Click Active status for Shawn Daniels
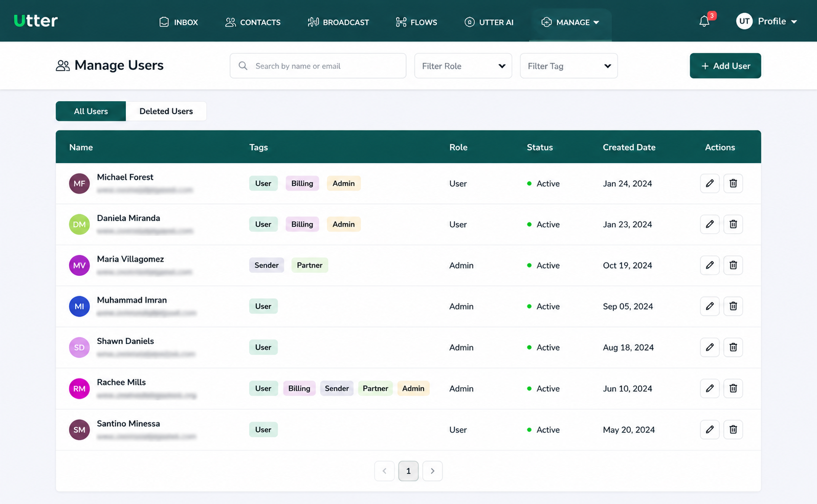 coord(543,347)
